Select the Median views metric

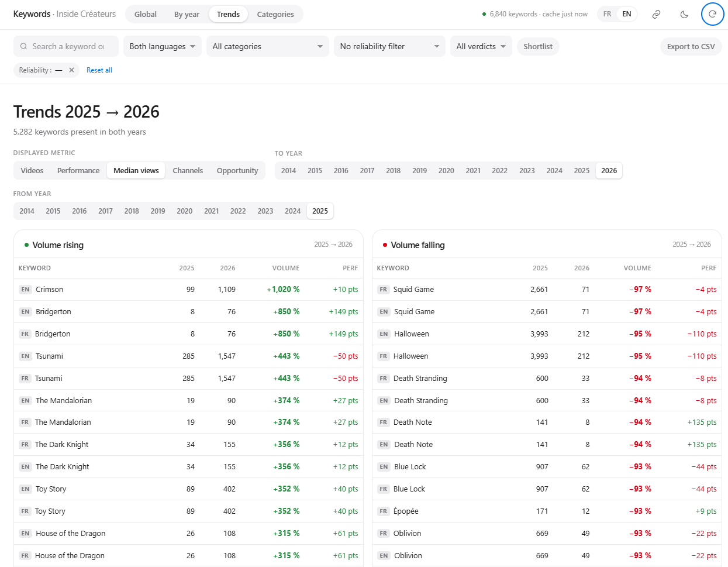click(136, 170)
